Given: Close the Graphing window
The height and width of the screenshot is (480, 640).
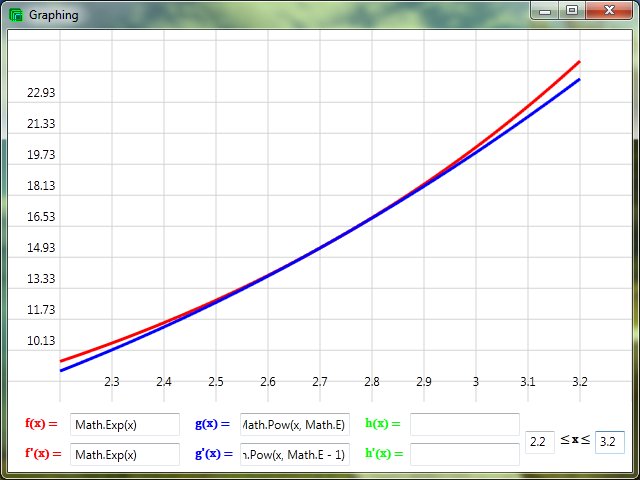Looking at the screenshot, I should [x=607, y=11].
